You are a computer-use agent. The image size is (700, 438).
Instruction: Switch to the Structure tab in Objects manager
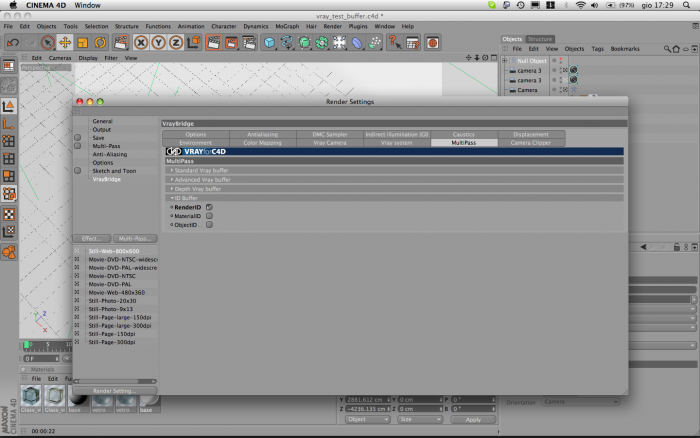[x=540, y=39]
